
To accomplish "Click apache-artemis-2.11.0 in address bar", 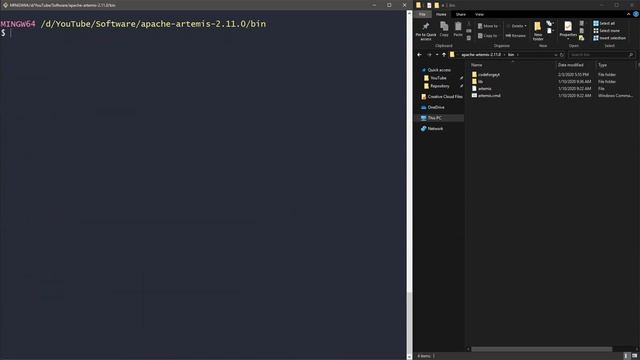I will click(481, 55).
